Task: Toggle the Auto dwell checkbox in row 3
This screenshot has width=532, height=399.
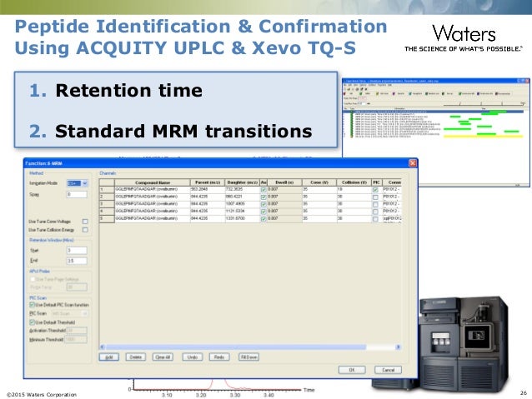Action: click(x=263, y=204)
